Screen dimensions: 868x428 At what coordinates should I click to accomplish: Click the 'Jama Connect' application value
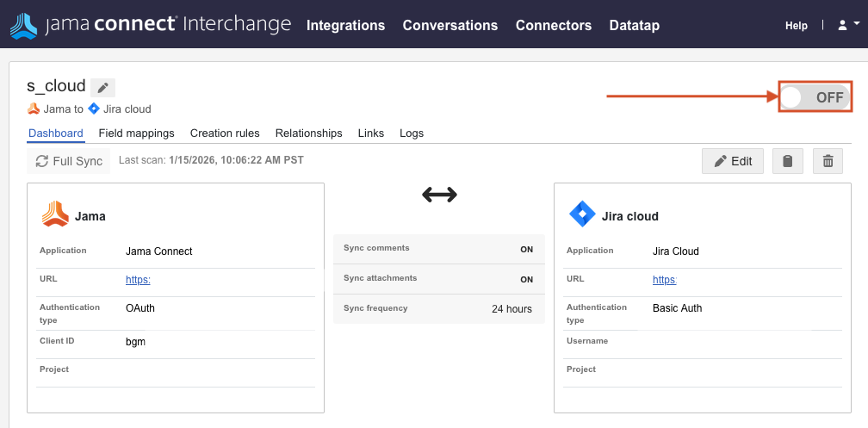coord(158,251)
